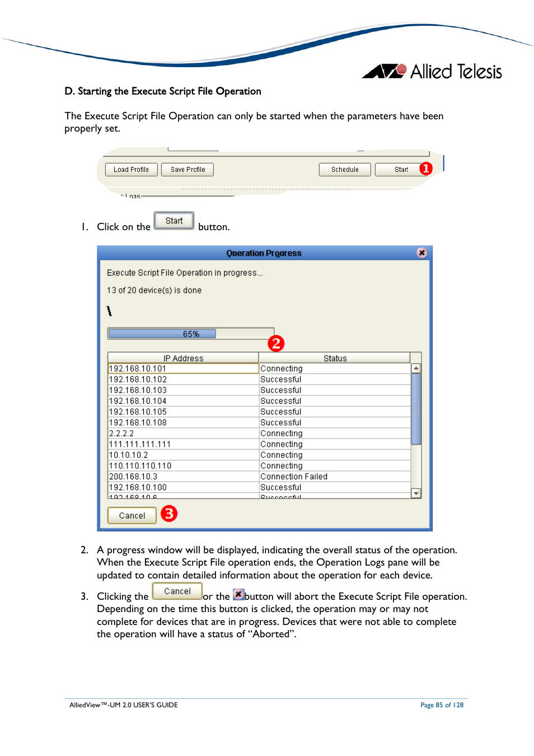Select the 192.168.10.101 row
This screenshot has width=534, height=756.
click(x=259, y=368)
